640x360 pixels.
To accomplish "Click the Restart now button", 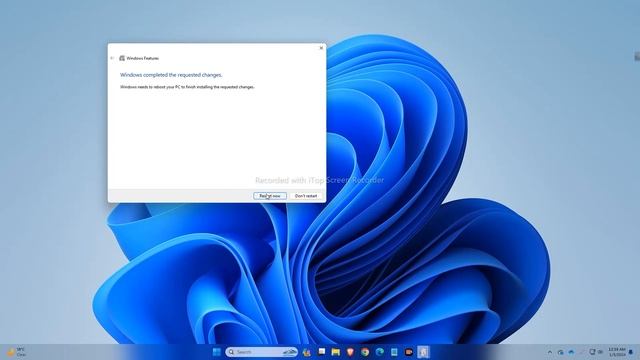I will pos(270,196).
